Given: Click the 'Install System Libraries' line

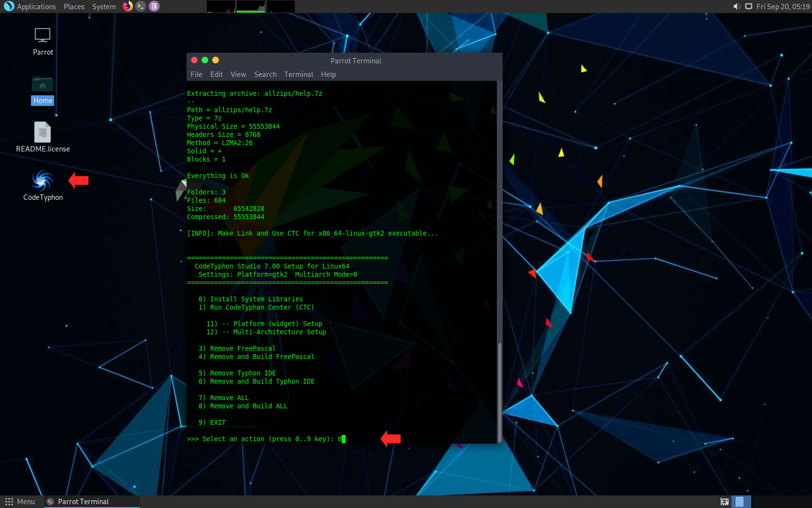Looking at the screenshot, I should 251,299.
